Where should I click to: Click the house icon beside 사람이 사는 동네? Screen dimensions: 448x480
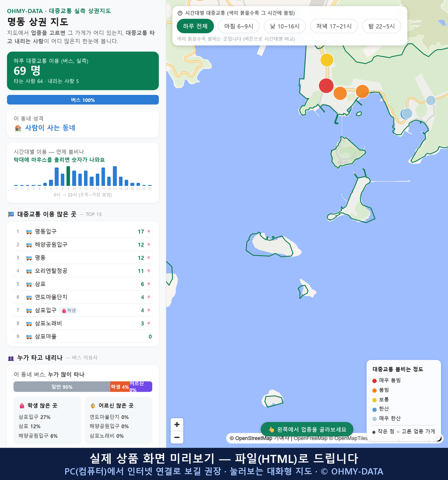click(x=18, y=128)
